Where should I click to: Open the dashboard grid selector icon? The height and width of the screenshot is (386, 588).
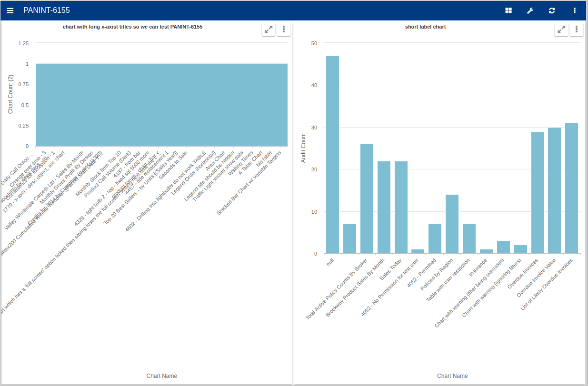tap(508, 10)
